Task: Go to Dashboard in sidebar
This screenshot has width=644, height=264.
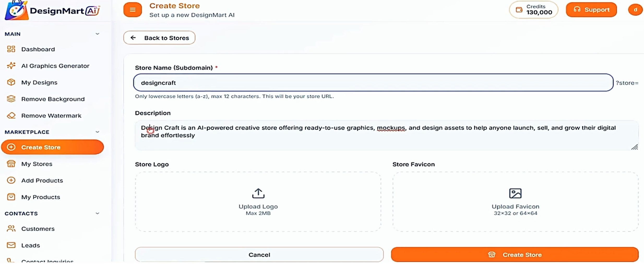Action: coord(38,49)
